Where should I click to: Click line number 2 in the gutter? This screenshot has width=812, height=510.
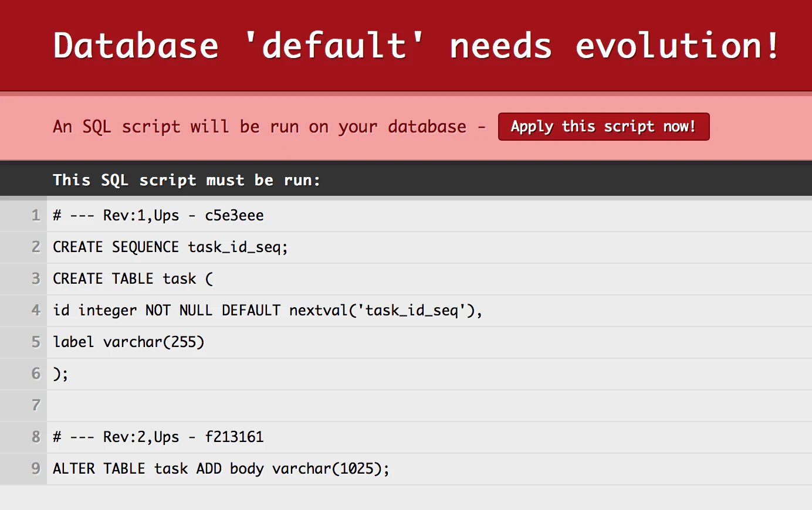(x=36, y=247)
